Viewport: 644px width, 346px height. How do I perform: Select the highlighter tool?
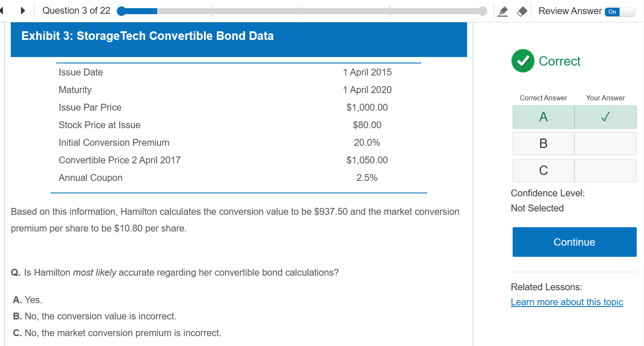pos(502,12)
